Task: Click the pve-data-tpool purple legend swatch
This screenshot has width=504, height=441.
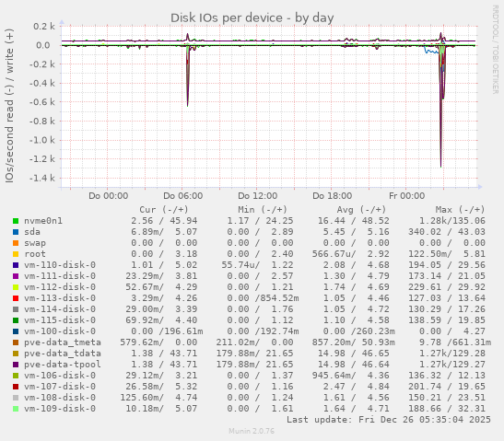Action: [x=16, y=365]
